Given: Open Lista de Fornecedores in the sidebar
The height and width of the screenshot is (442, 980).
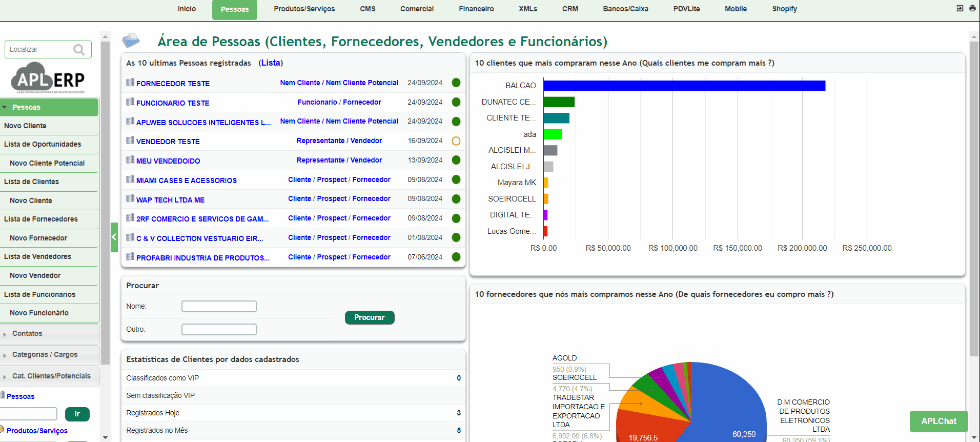Looking at the screenshot, I should tap(41, 219).
